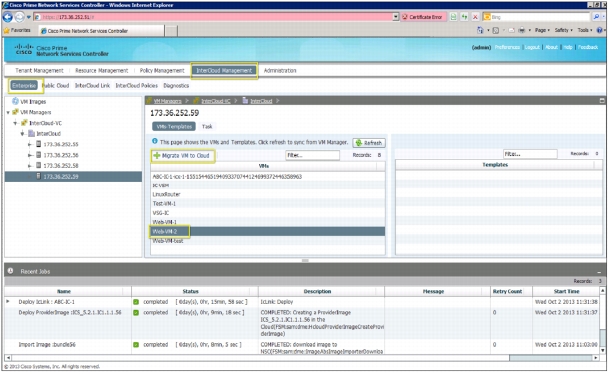Click host icon for 173.36.252.55

pyautogui.click(x=38, y=144)
